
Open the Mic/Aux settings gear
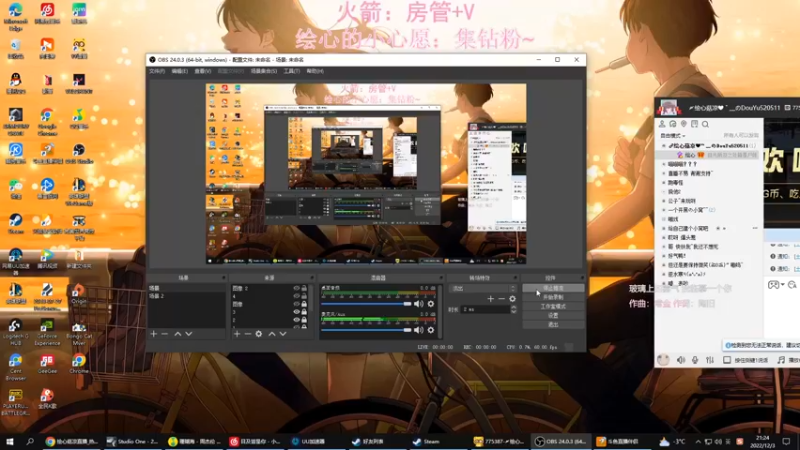431,330
